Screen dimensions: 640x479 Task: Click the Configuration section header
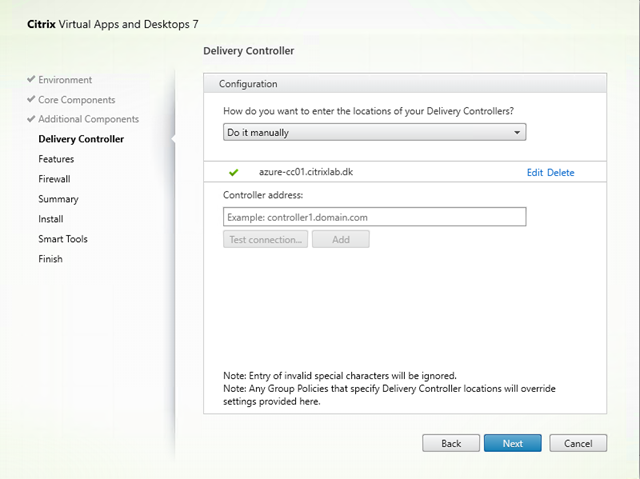point(405,84)
